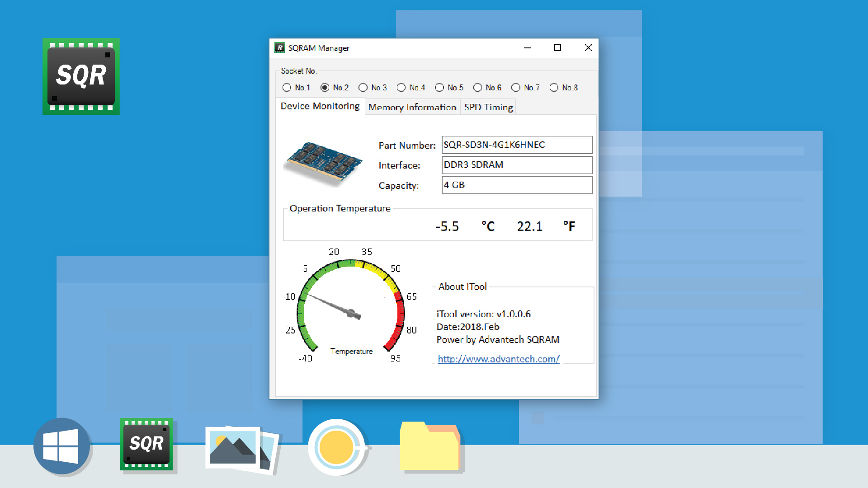Click the -5.5 Celsius temperature reading
This screenshot has height=488, width=868.
coord(447,226)
